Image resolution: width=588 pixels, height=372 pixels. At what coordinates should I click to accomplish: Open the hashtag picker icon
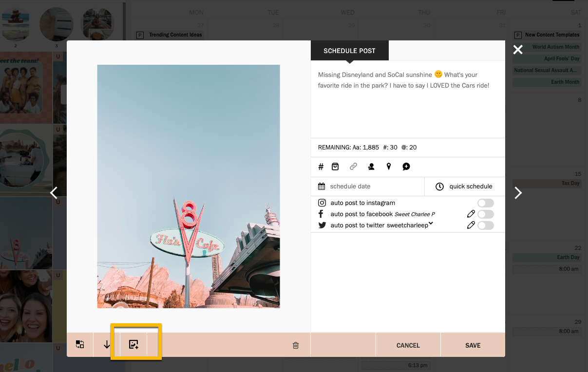pyautogui.click(x=321, y=167)
